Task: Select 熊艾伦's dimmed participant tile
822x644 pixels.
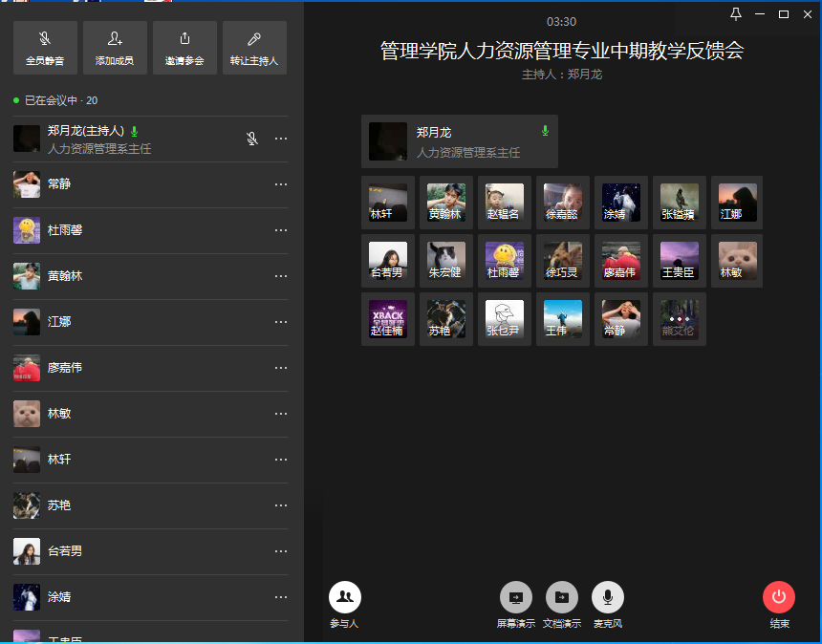Action: tap(680, 319)
